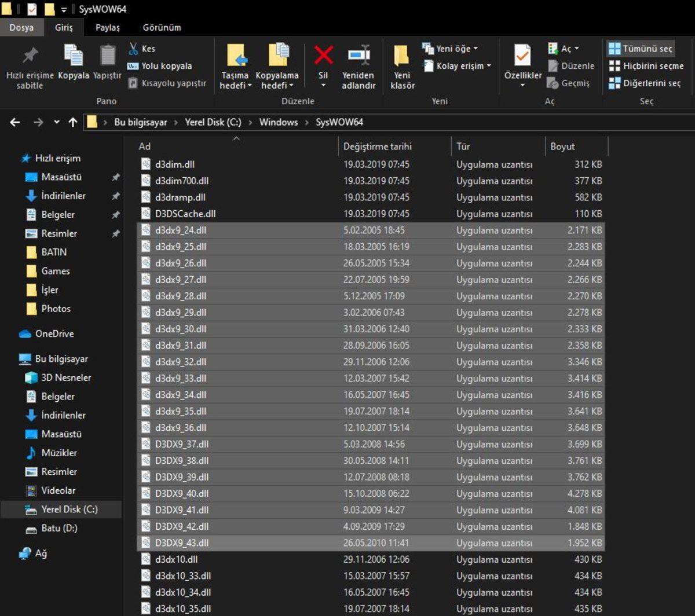
Task: Invert selection with Diğerlerini seç
Action: click(645, 83)
